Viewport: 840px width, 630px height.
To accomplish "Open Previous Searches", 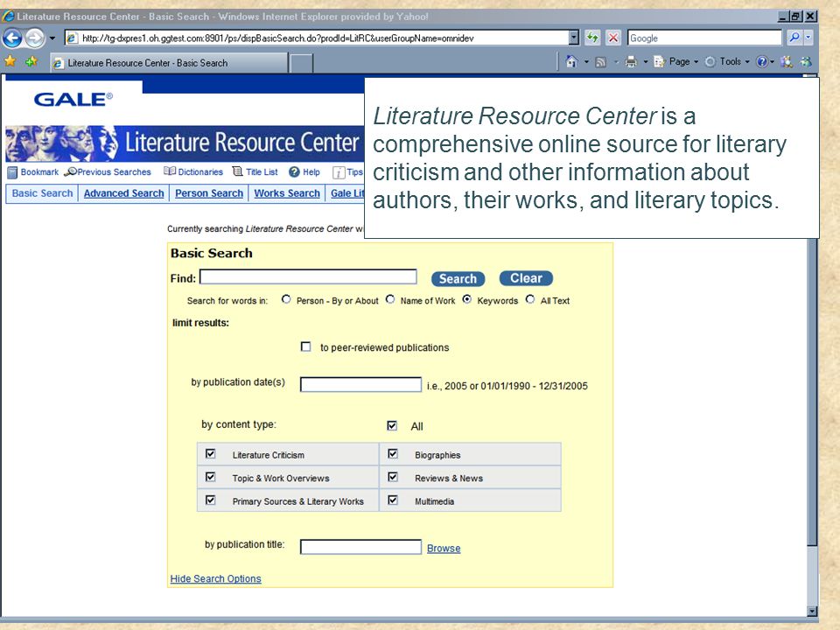I will [x=108, y=172].
